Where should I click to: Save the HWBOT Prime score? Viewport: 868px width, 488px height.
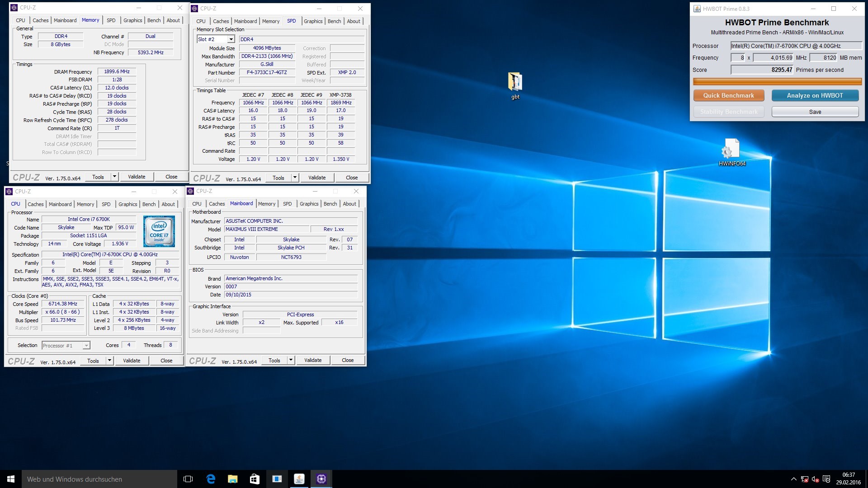[815, 112]
